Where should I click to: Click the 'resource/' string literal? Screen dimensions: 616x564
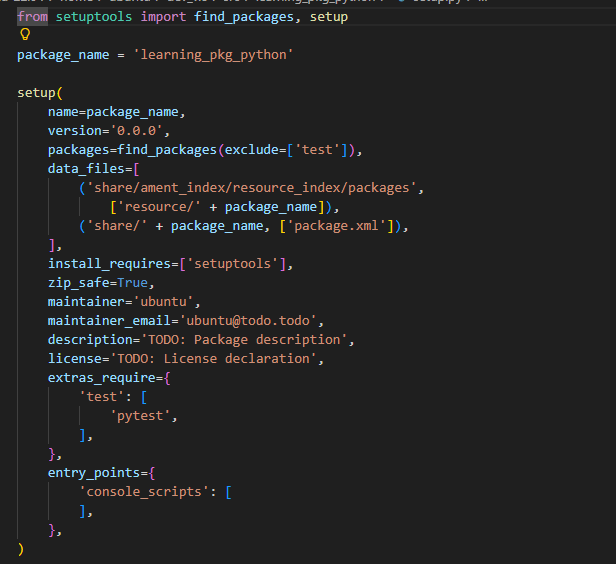(160, 207)
